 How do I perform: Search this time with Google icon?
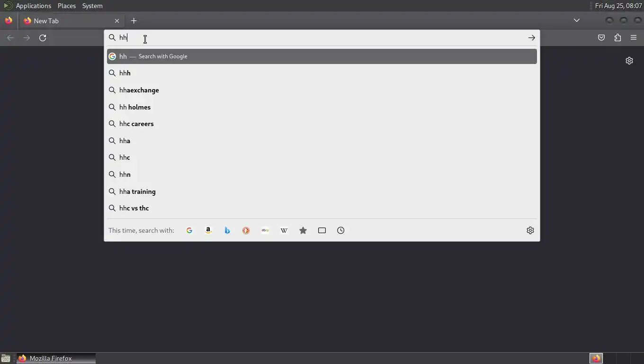[189, 230]
